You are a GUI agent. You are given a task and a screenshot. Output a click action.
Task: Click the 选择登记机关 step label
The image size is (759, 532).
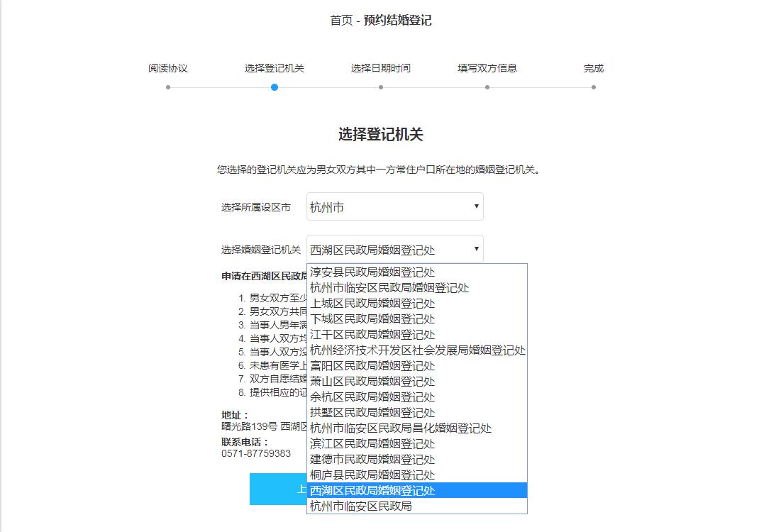pyautogui.click(x=275, y=68)
